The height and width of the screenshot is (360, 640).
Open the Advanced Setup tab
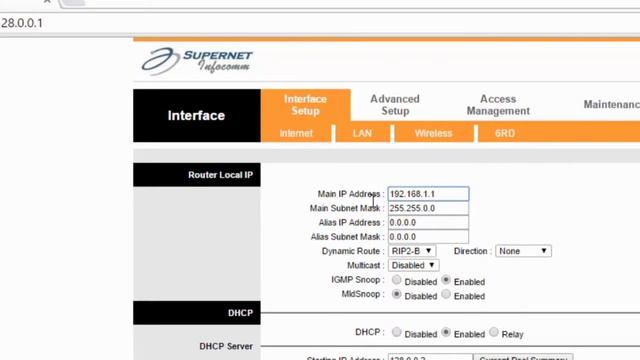(x=395, y=105)
